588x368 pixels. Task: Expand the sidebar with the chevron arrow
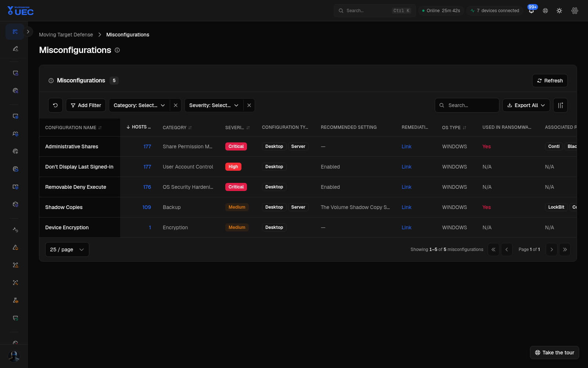28,32
